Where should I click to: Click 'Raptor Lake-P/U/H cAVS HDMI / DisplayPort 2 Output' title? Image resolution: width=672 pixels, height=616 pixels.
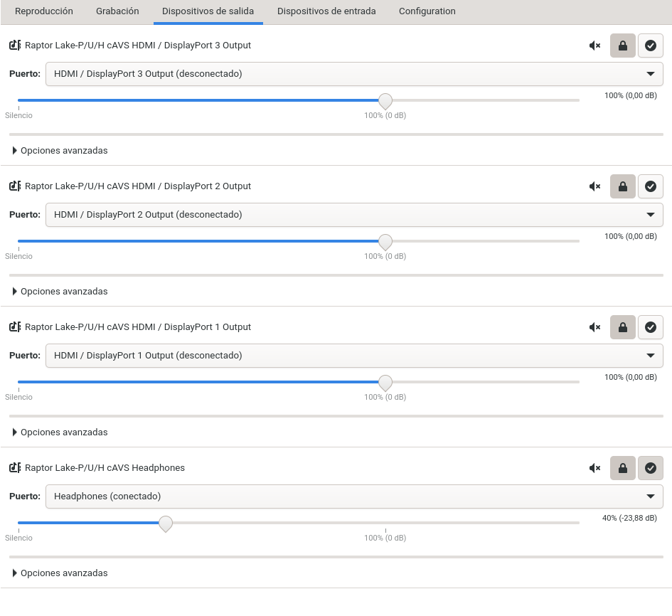pyautogui.click(x=137, y=186)
